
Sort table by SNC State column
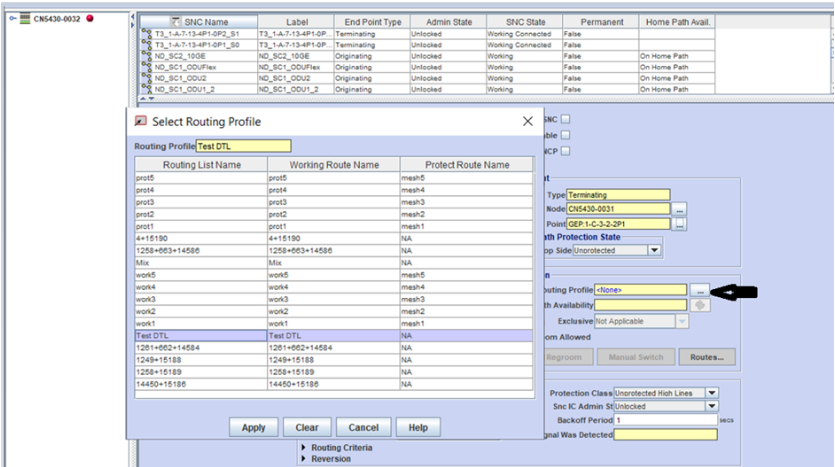(x=525, y=22)
